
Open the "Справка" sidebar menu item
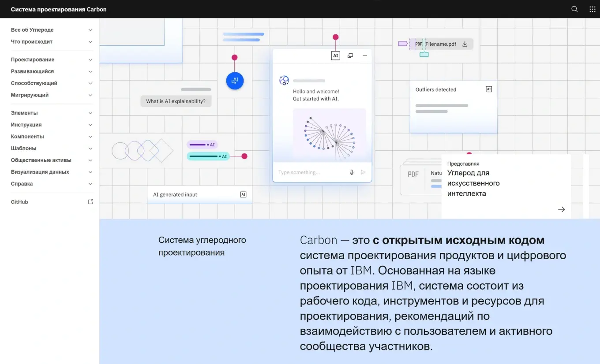tap(22, 184)
